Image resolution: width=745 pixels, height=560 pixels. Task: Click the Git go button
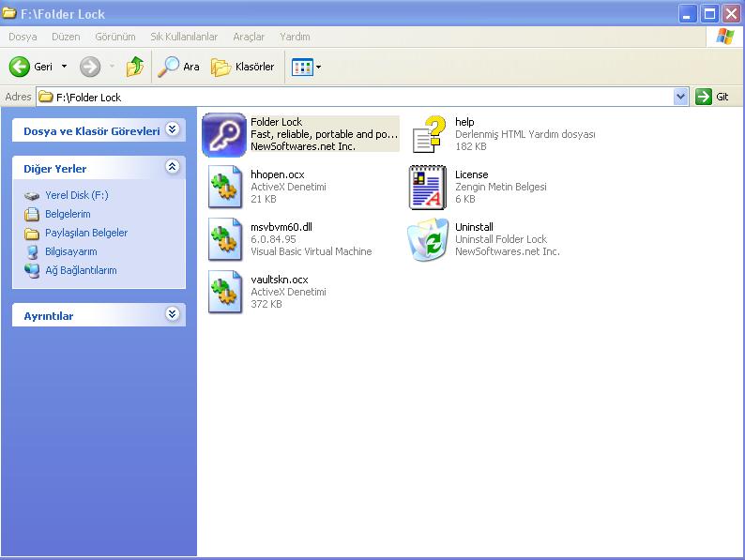tap(713, 97)
